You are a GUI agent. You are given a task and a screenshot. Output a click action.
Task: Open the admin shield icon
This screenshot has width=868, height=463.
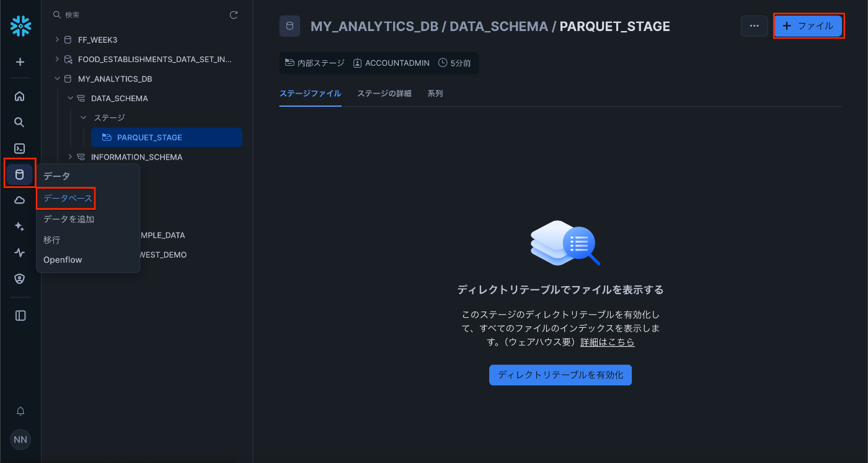20,279
